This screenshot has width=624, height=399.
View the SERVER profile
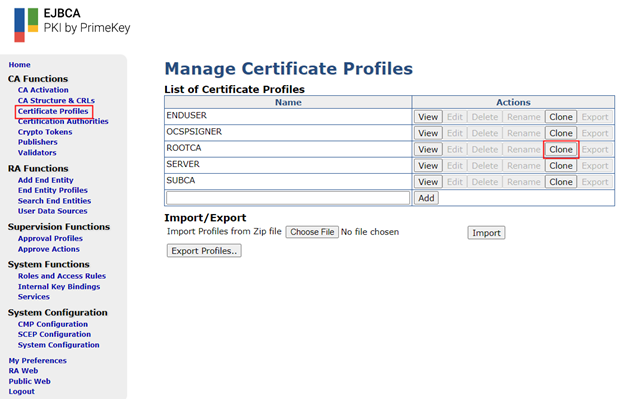(x=428, y=166)
